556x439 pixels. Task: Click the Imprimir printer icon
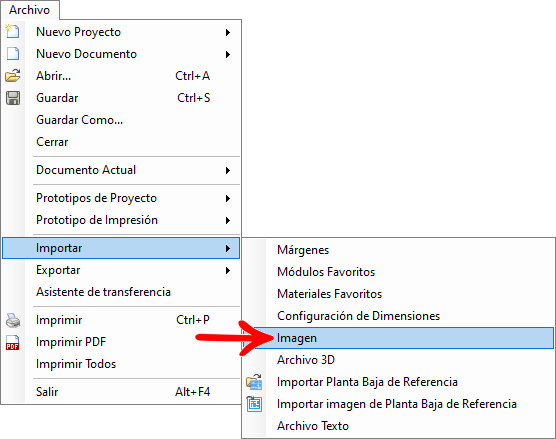pos(13,320)
